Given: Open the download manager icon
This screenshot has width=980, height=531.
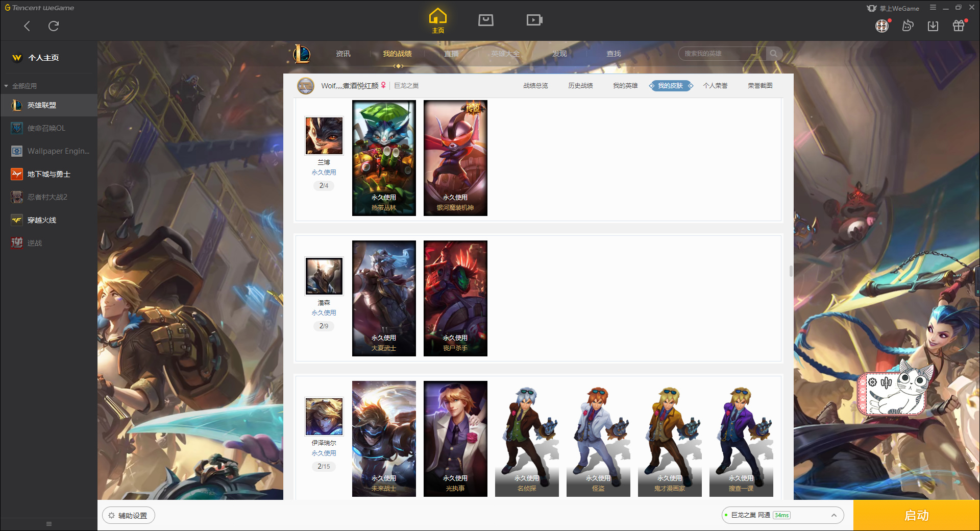Looking at the screenshot, I should click(933, 26).
